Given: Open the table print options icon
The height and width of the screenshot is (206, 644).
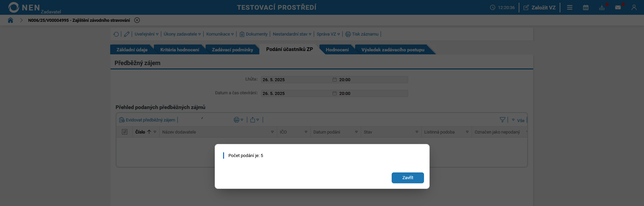Looking at the screenshot, I should pos(238,120).
